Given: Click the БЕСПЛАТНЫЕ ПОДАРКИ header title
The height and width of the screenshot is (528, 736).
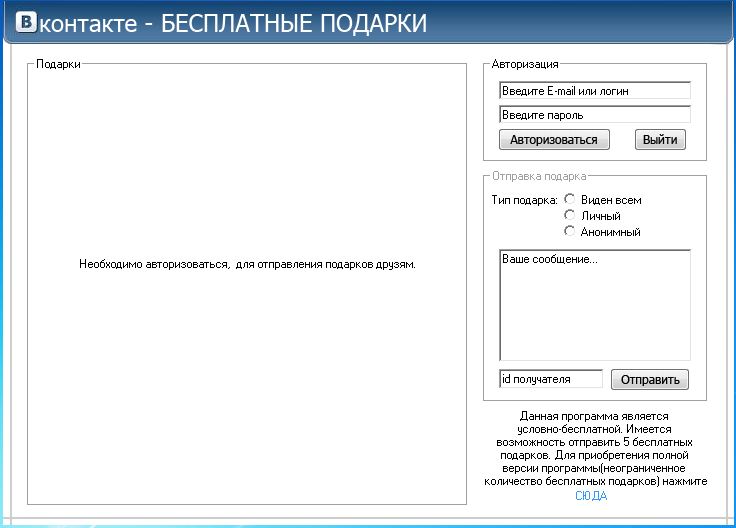Looking at the screenshot, I should point(294,23).
